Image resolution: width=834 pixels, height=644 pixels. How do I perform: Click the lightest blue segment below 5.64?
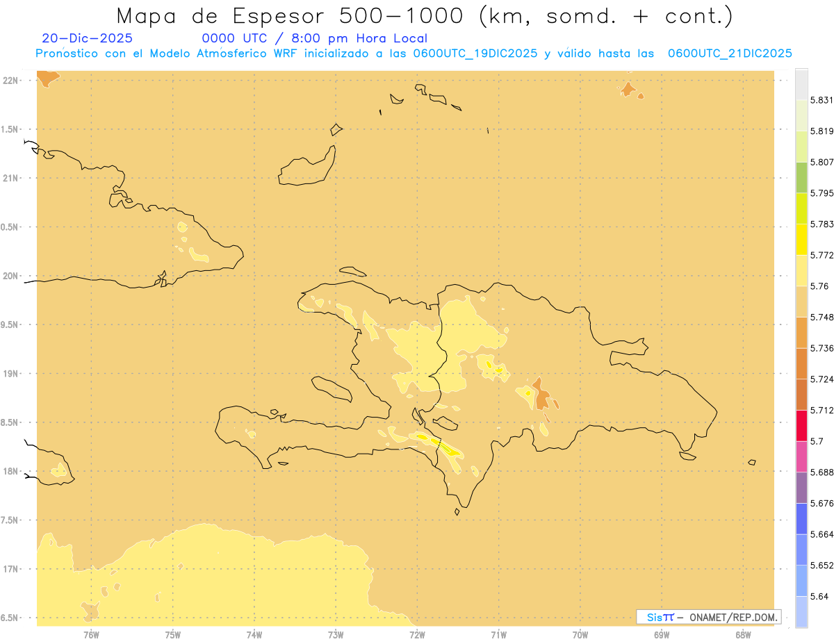tap(801, 612)
